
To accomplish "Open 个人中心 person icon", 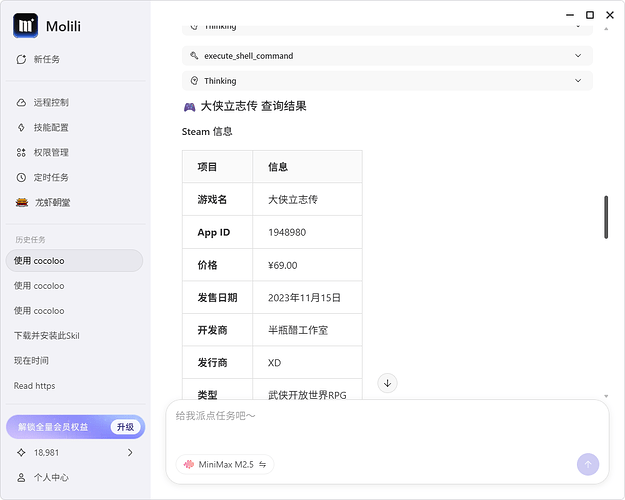I will point(21,477).
